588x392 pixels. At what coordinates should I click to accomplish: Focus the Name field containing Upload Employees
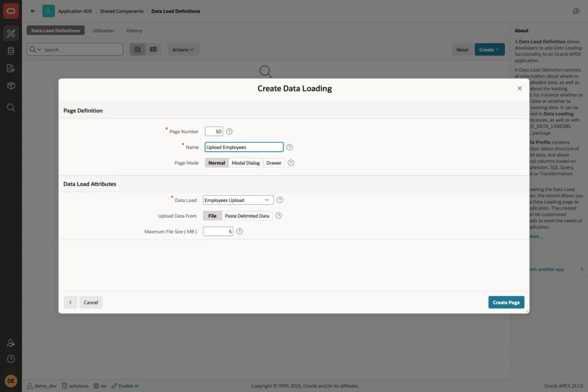[243, 148]
